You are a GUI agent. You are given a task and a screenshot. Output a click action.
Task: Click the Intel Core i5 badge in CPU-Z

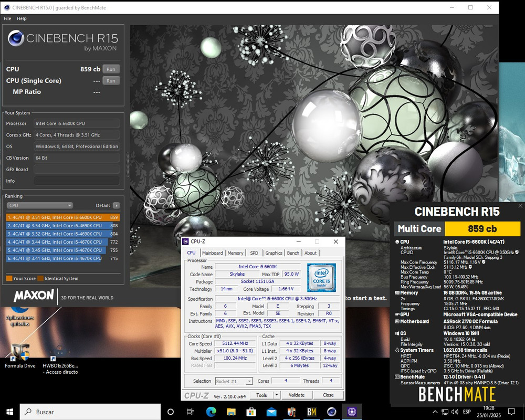(321, 277)
